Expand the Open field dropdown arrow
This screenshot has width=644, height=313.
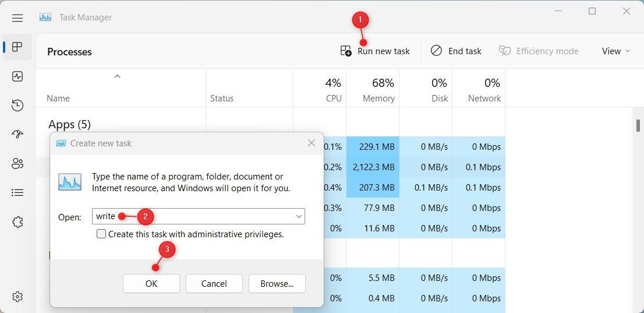(299, 216)
